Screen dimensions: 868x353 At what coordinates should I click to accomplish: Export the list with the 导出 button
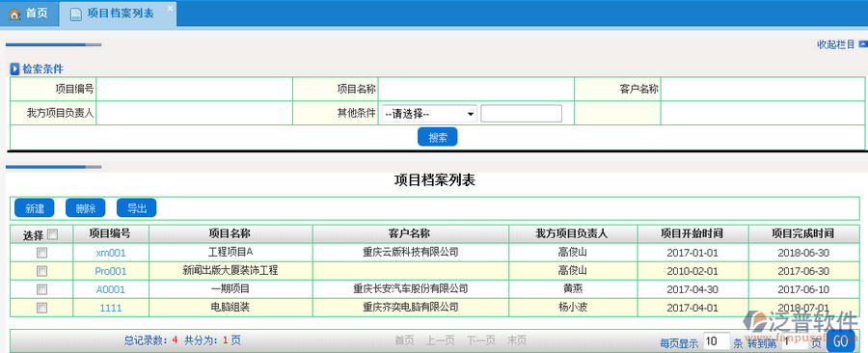137,208
